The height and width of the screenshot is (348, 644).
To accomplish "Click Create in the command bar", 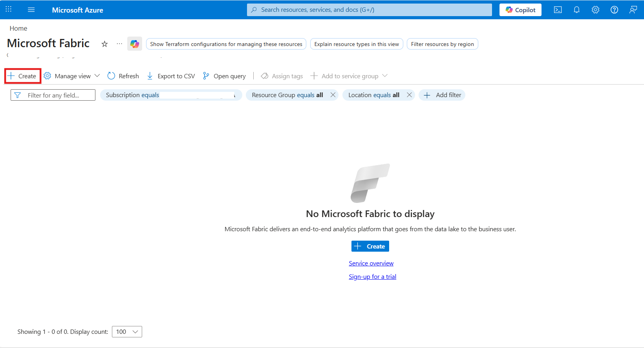I will point(22,76).
